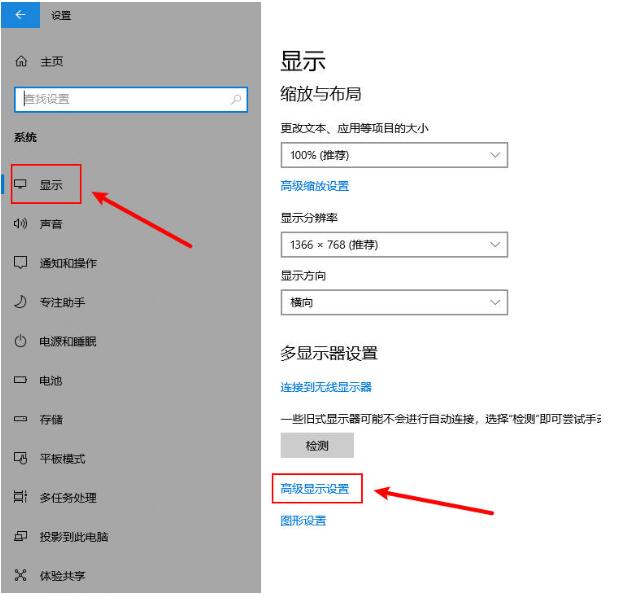The image size is (619, 596).
Task: Select 专注助手 in sidebar
Action: pos(62,302)
